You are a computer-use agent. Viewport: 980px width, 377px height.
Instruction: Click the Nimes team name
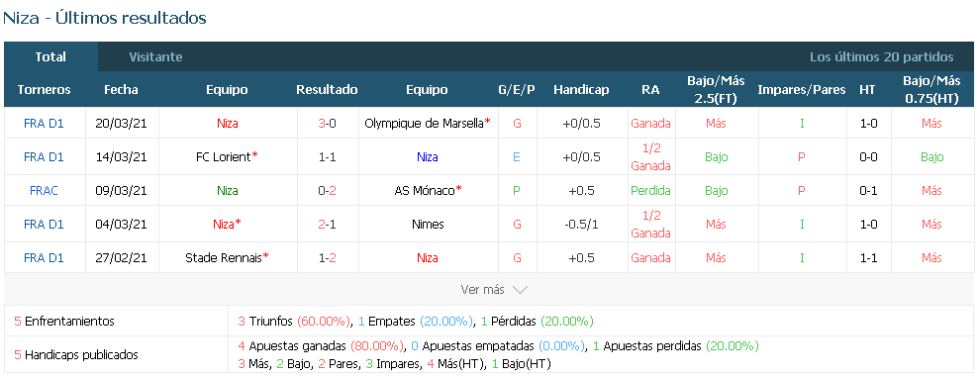click(x=428, y=224)
